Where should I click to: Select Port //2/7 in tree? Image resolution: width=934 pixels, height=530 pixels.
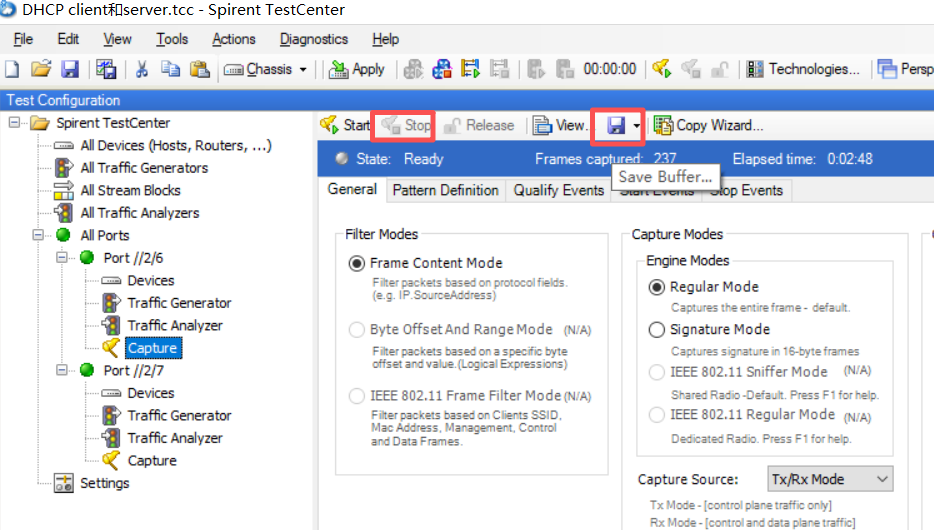tap(133, 370)
